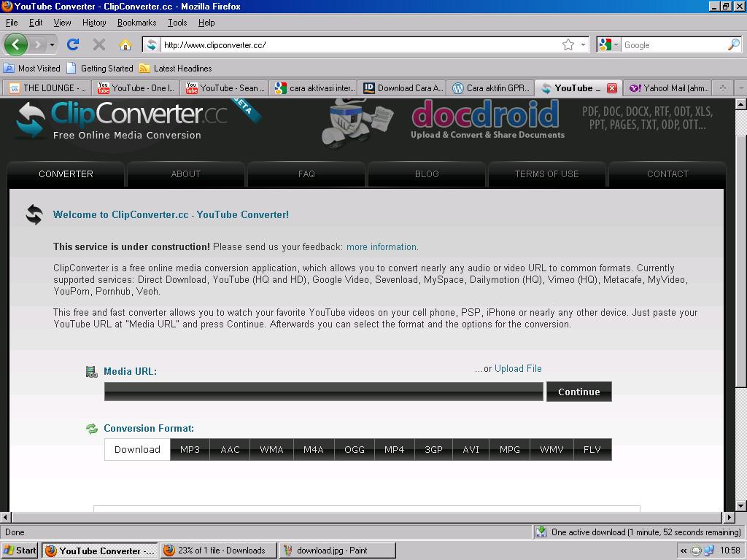This screenshot has width=747, height=560.
Task: Go to the home page icon
Action: coord(125,44)
